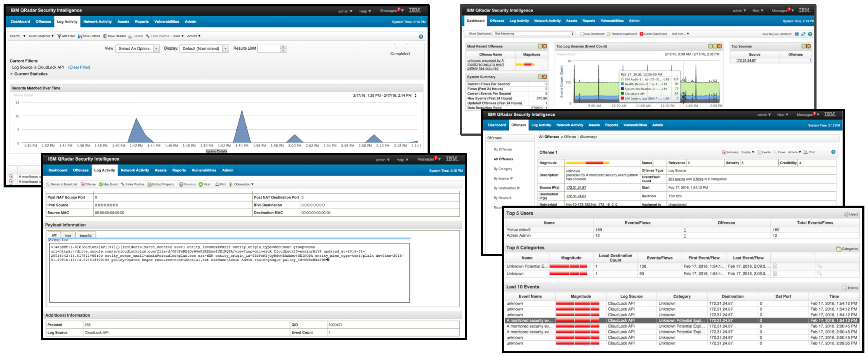Open the Quick Searches dropdown
The width and height of the screenshot is (868, 357).
point(41,36)
